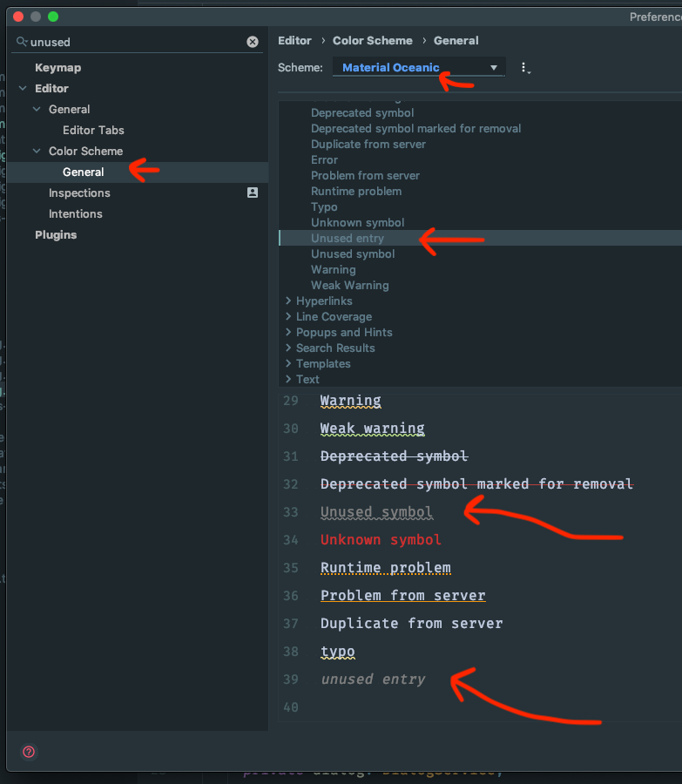Clear the 'unused' search field

coord(253,42)
